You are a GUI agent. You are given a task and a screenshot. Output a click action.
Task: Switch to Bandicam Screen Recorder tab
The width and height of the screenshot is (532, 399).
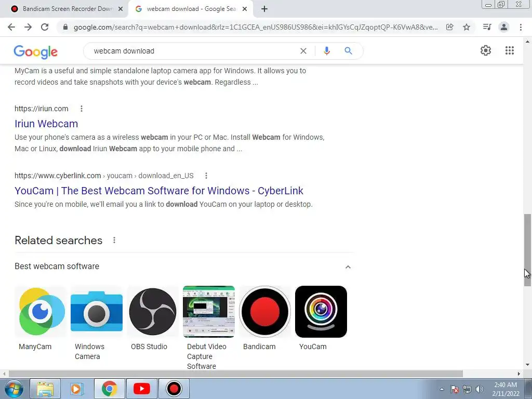pyautogui.click(x=64, y=9)
